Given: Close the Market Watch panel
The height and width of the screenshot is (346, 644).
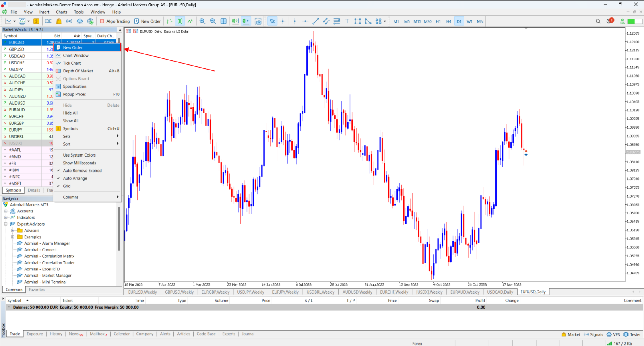Looking at the screenshot, I should (120, 30).
